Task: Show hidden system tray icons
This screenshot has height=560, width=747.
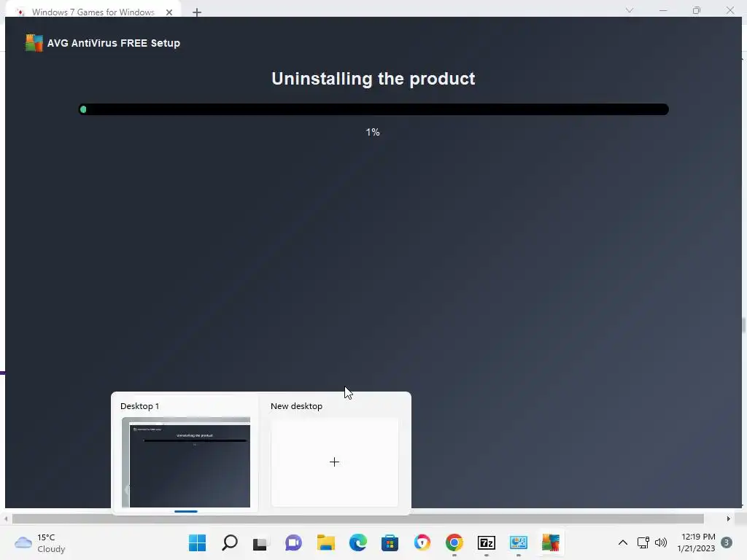Action: pyautogui.click(x=623, y=542)
